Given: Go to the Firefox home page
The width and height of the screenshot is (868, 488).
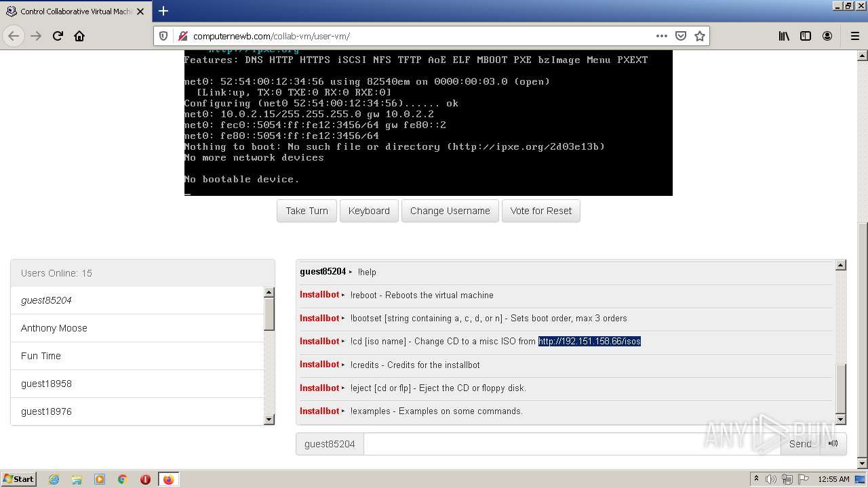Looking at the screenshot, I should (x=79, y=36).
